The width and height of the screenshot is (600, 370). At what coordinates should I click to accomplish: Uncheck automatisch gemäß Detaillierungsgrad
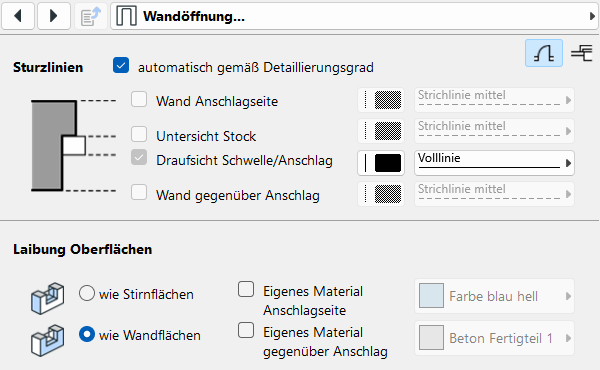(121, 65)
